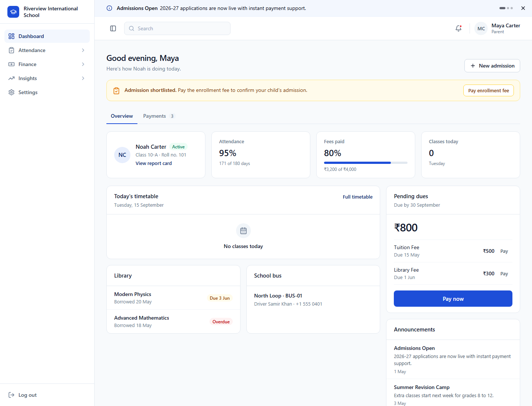Click the plus icon on New admission
532x406 pixels.
click(473, 66)
